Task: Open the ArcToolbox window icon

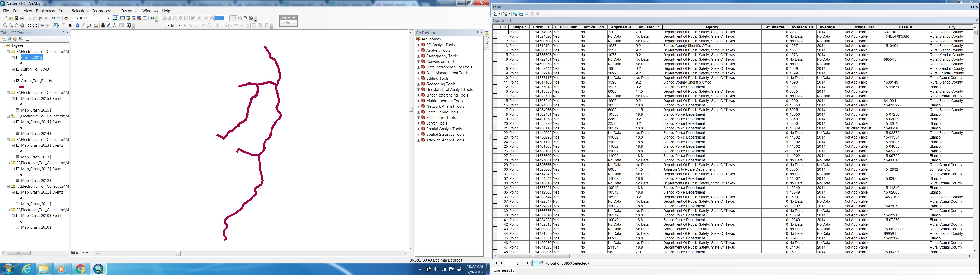Action: coord(139,18)
